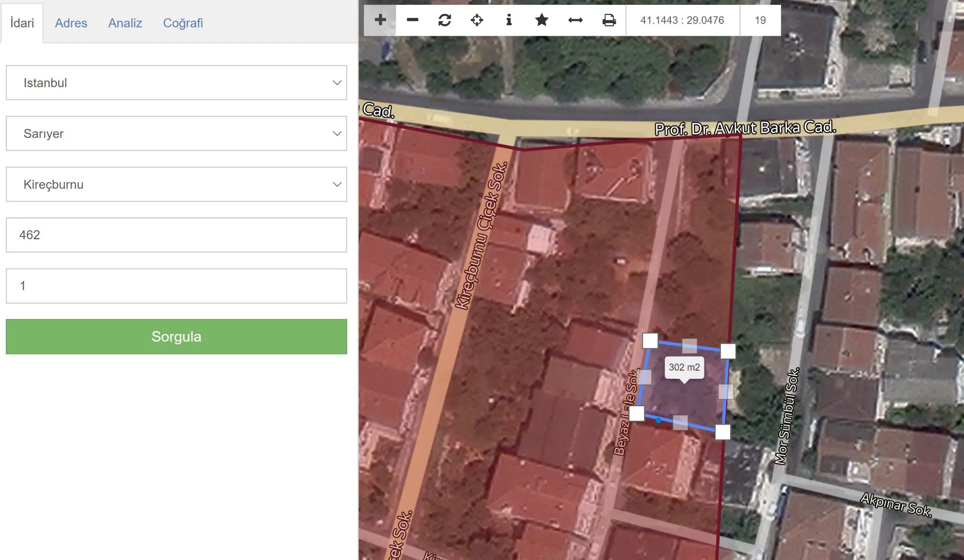This screenshot has width=964, height=560.
Task: Click the green Sorgula button
Action: click(177, 336)
